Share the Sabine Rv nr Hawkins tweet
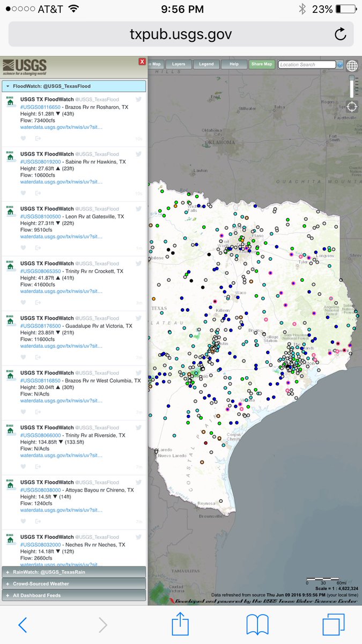The height and width of the screenshot is (644, 362). point(38,193)
